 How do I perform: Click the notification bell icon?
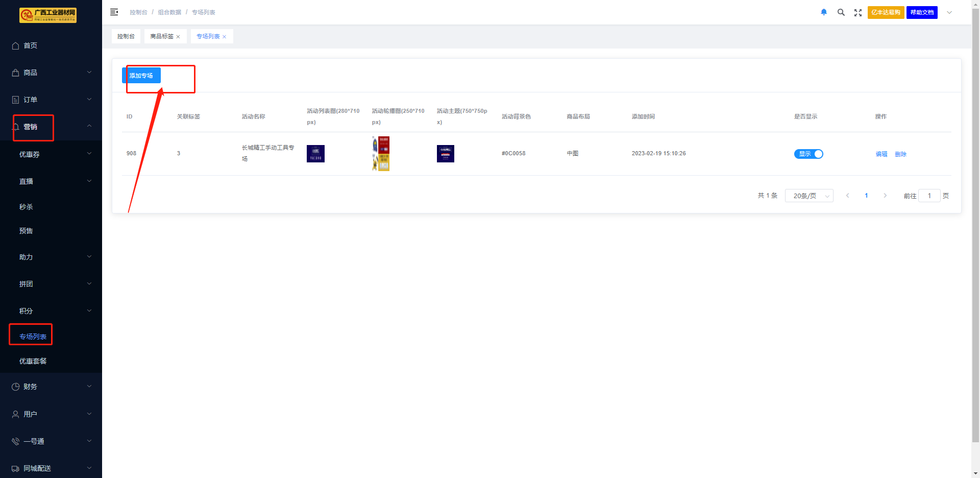[824, 12]
